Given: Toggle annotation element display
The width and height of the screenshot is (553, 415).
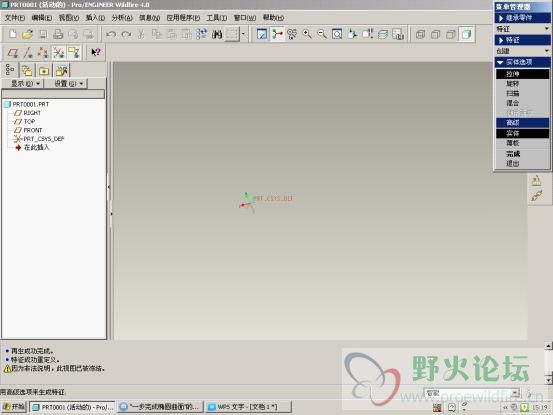Looking at the screenshot, I should point(74,53).
